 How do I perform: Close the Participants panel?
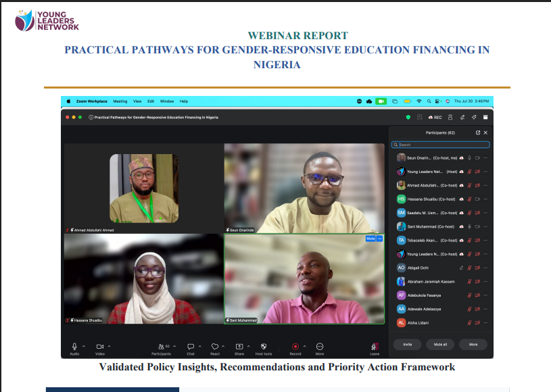pos(485,132)
